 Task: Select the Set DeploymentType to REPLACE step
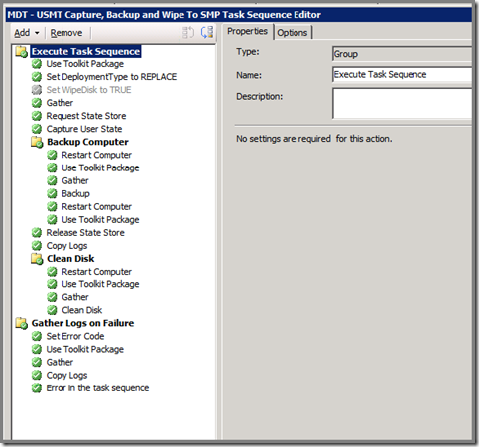pos(112,77)
